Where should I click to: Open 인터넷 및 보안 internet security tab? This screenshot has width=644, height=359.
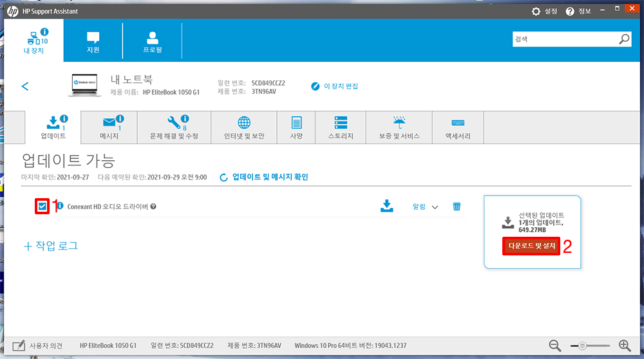click(244, 127)
